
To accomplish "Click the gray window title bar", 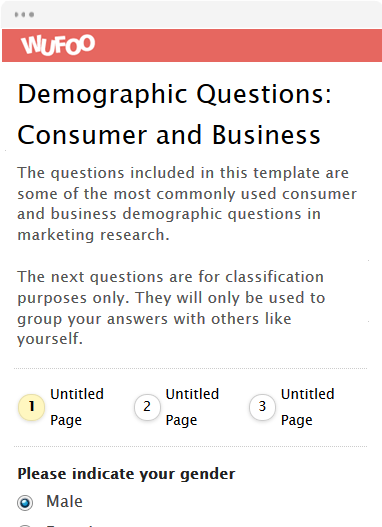I will coord(192,15).
